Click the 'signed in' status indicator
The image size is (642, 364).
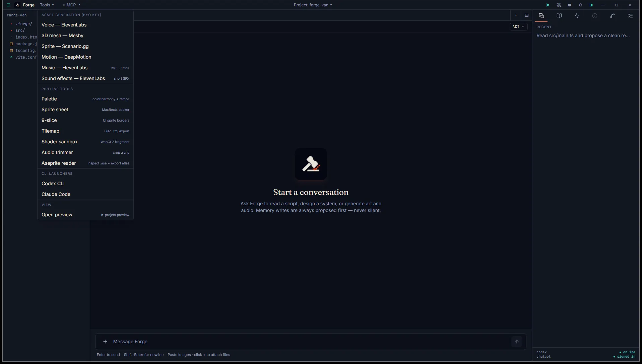(x=624, y=357)
